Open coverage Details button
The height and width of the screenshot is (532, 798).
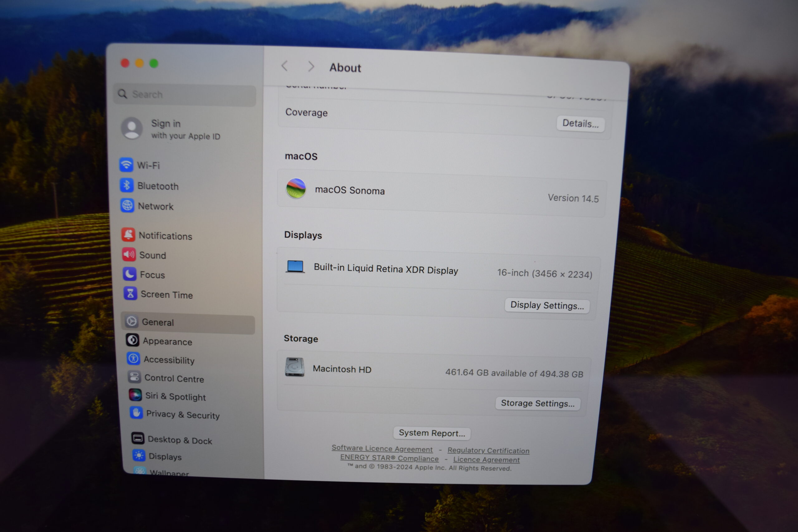coord(580,123)
